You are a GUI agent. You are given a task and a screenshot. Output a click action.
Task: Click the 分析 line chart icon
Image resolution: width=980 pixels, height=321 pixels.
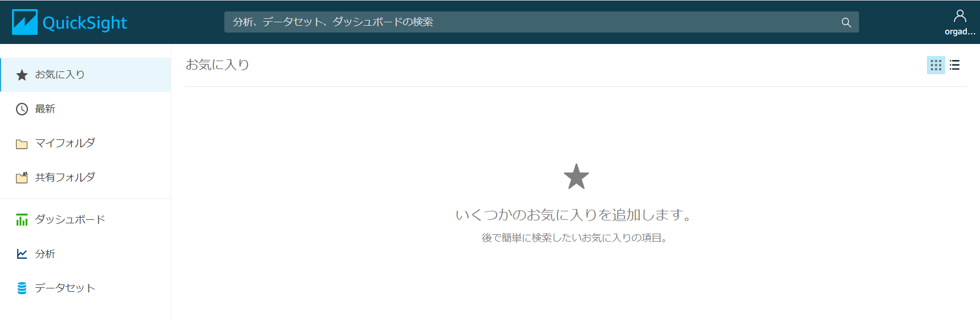[x=22, y=254]
